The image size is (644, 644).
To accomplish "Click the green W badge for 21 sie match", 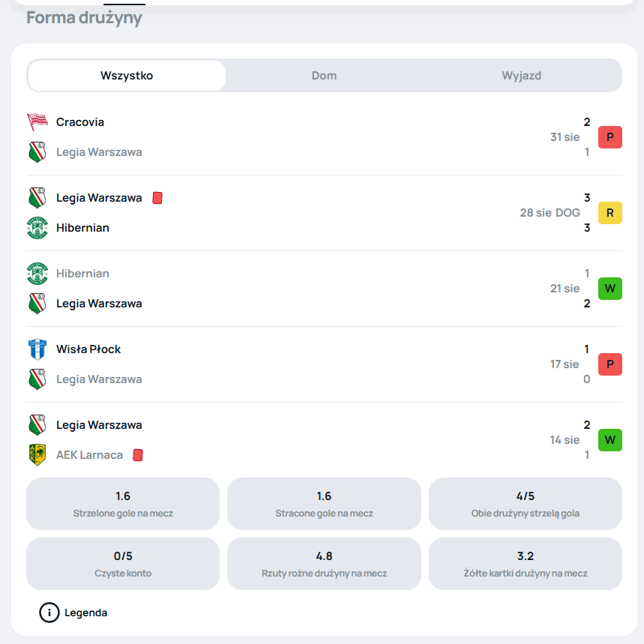I will point(610,289).
